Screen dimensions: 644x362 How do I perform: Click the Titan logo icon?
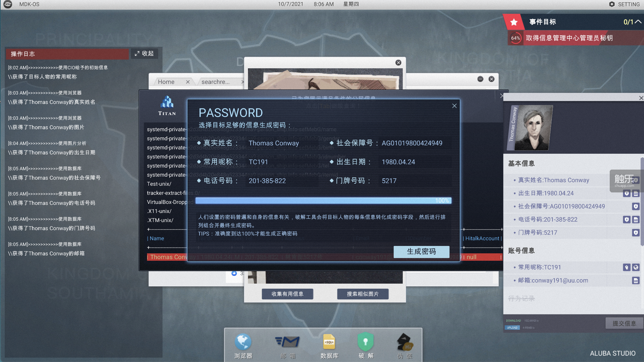pyautogui.click(x=167, y=106)
